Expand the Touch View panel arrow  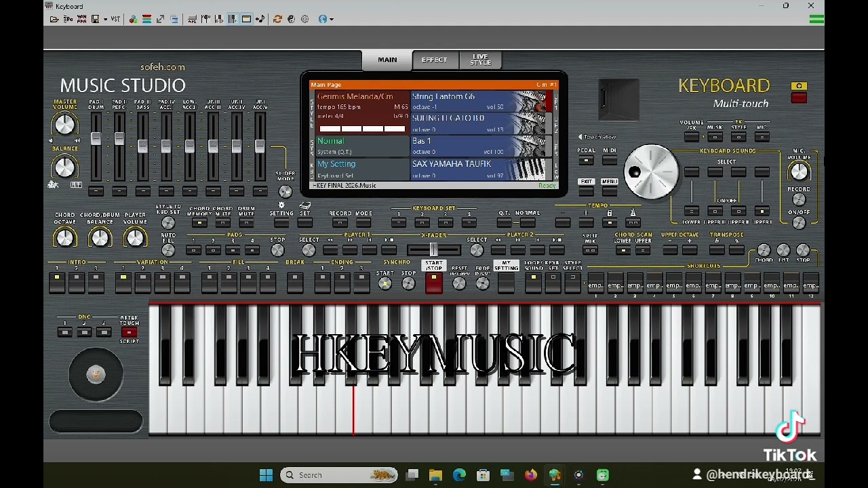(580, 137)
